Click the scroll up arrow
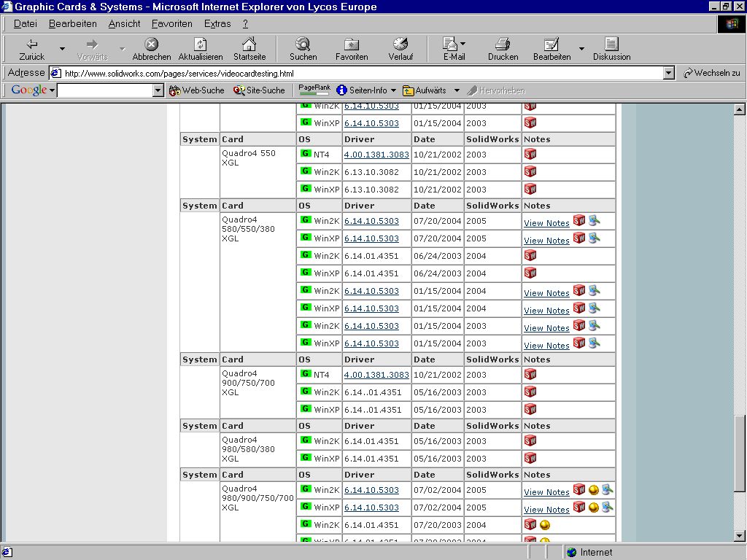747x560 pixels. [x=739, y=109]
